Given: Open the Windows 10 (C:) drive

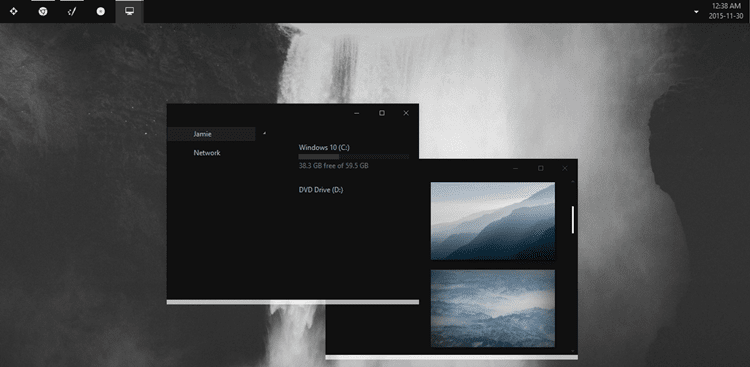Looking at the screenshot, I should click(x=324, y=147).
